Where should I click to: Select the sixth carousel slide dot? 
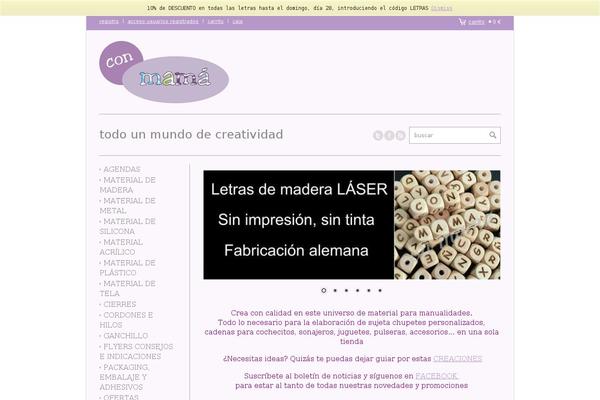point(380,291)
